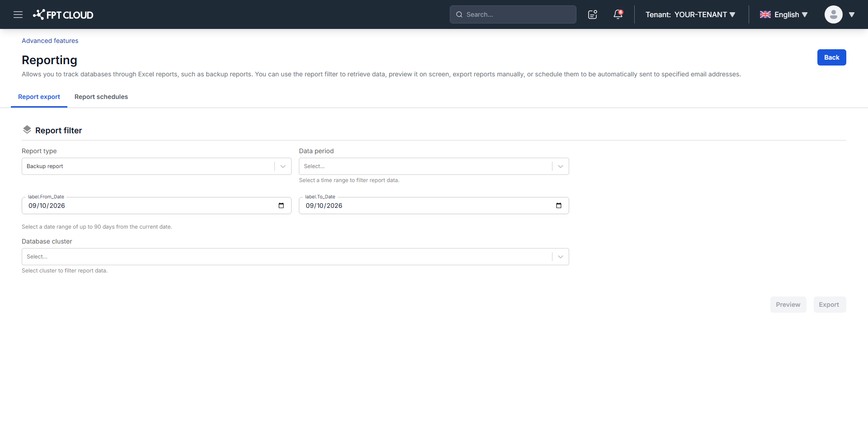Open the notifications bell
The image size is (868, 427).
[x=618, y=14]
